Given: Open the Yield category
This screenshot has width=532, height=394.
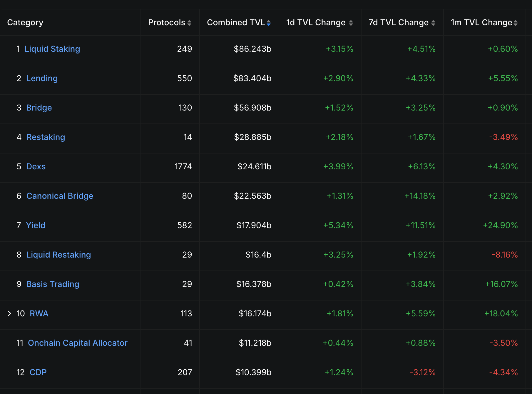Looking at the screenshot, I should point(36,225).
